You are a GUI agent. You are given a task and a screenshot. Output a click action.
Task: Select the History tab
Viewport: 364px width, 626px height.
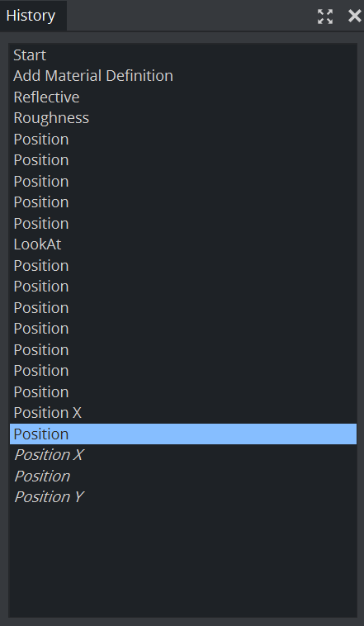(31, 16)
